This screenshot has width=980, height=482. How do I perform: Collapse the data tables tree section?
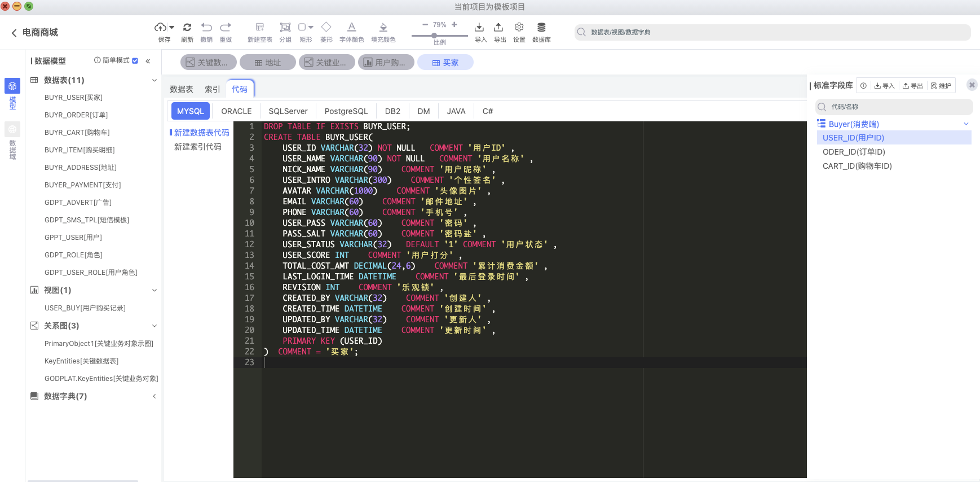pos(154,80)
